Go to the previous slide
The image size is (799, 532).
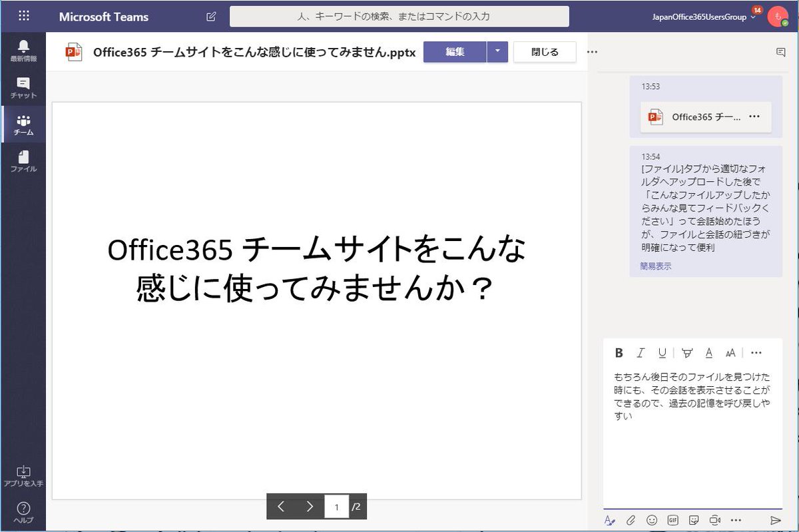click(x=281, y=507)
